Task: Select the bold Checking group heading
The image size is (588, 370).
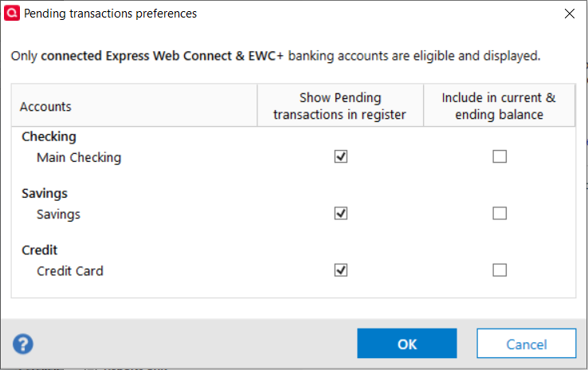Action: tap(49, 137)
